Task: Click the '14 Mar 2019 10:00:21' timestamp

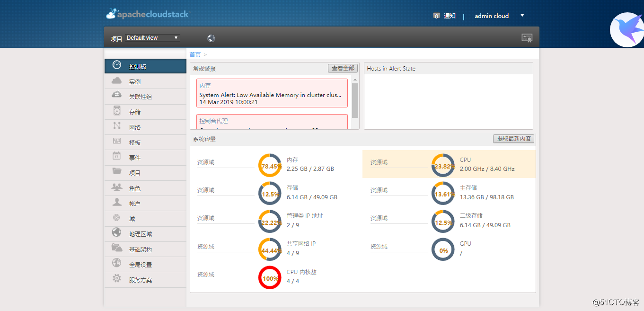Action: (229, 102)
